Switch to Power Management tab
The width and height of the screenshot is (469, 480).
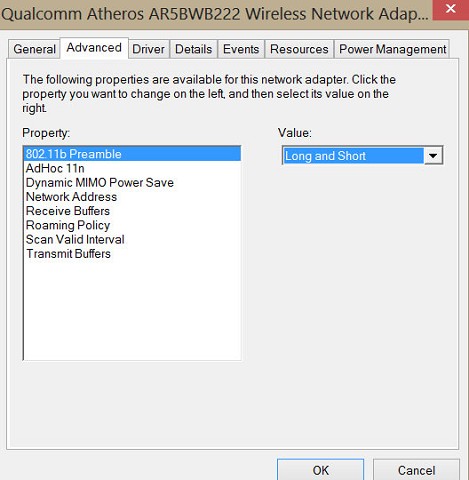click(x=392, y=49)
